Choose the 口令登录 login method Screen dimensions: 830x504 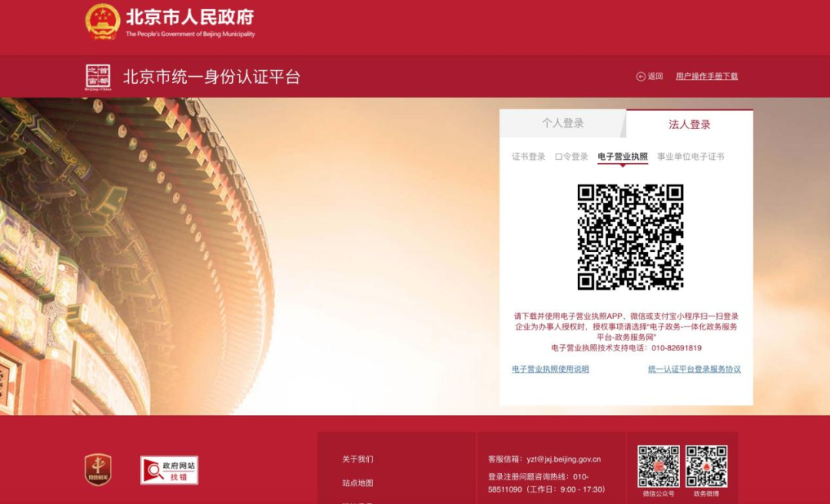pos(571,157)
